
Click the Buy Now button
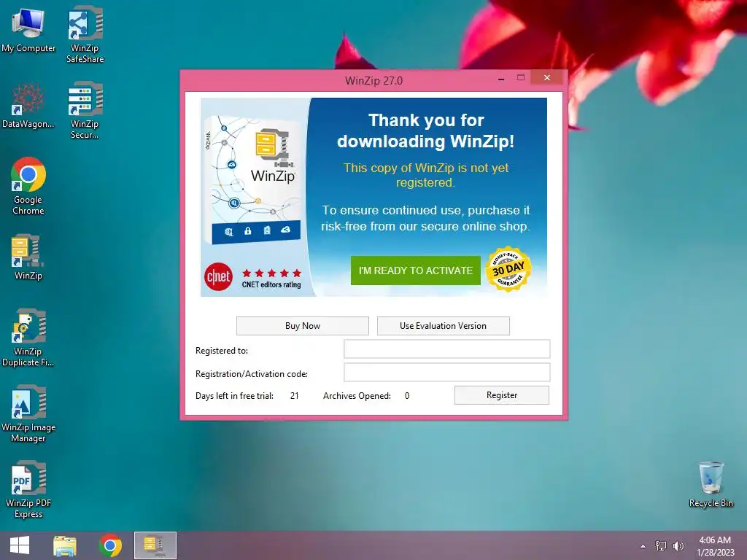303,326
